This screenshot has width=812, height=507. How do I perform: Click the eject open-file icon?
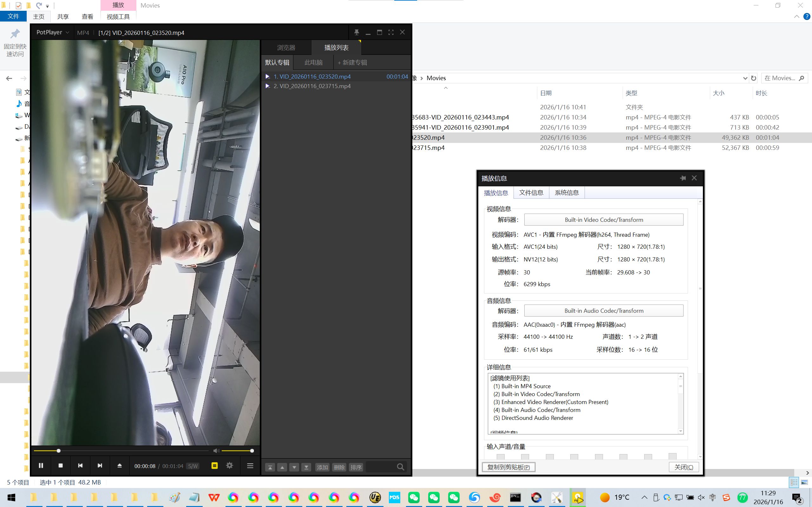(x=120, y=465)
